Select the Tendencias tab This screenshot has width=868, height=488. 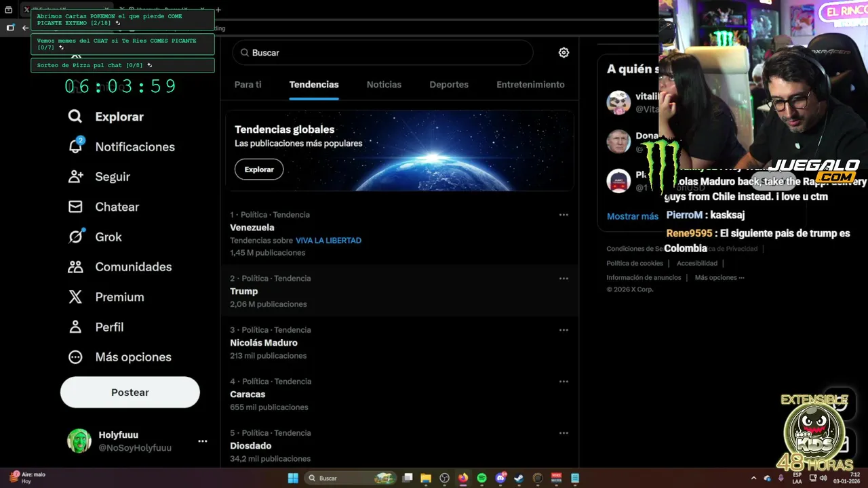click(x=314, y=85)
